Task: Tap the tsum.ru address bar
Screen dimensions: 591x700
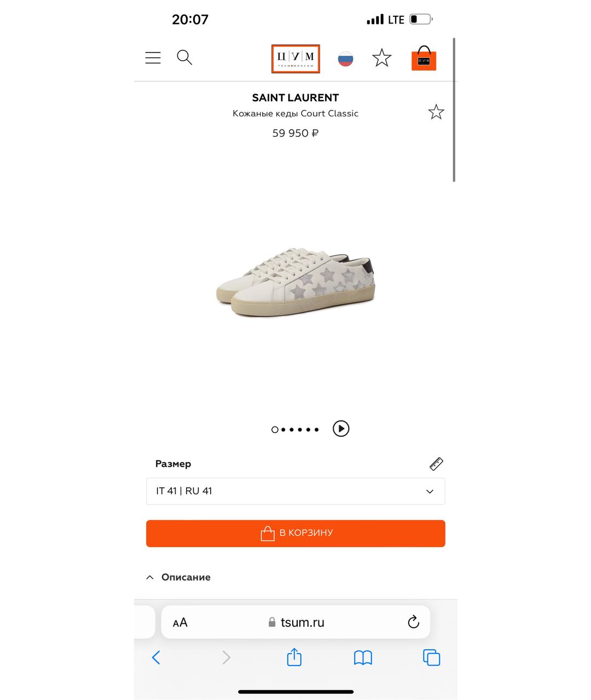Action: 302,622
